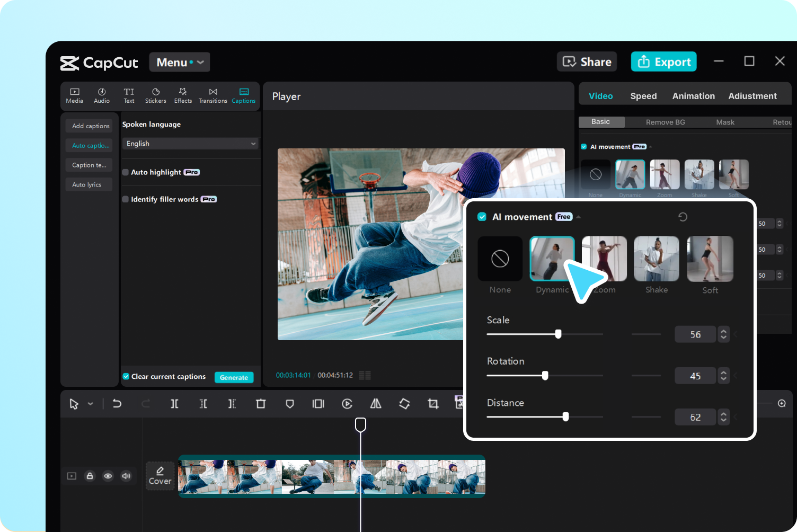Screen dimensions: 797x532
Task: Click the delete clip trash icon
Action: [261, 404]
